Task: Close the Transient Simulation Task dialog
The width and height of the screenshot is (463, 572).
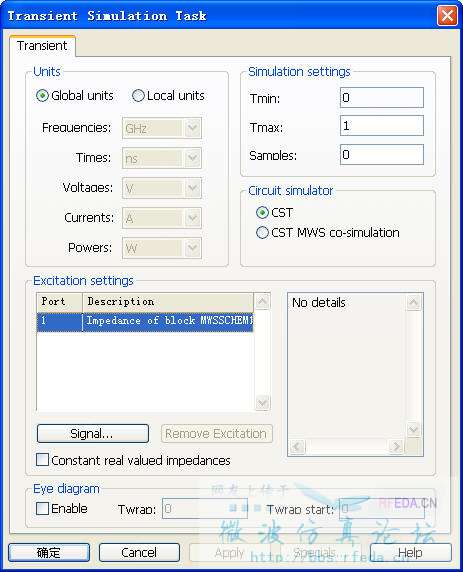Action: pyautogui.click(x=447, y=16)
